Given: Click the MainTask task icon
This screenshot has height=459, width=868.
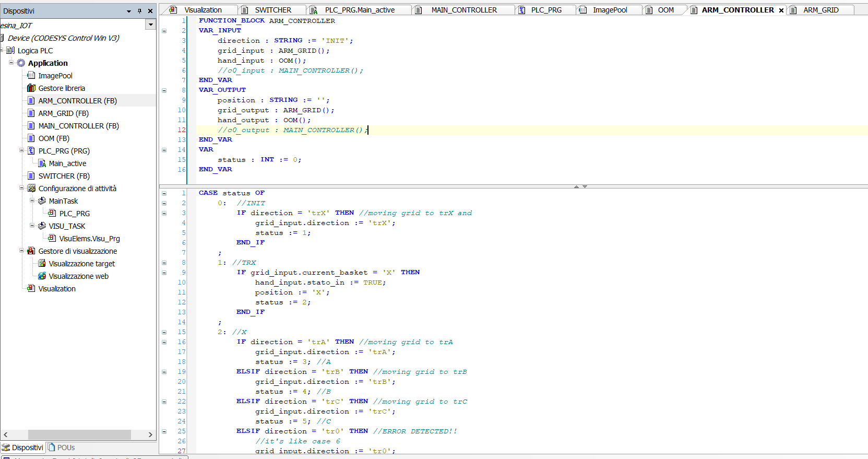Looking at the screenshot, I should (42, 201).
